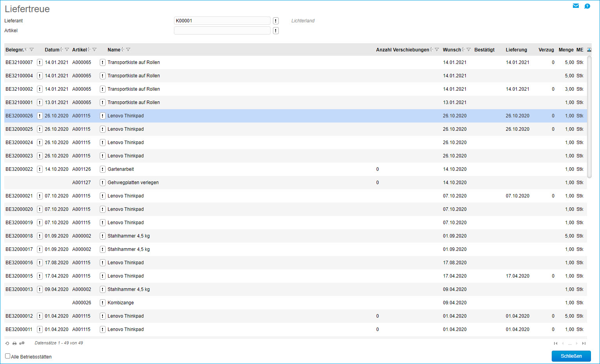Sort by the Name column header
The image size is (600, 364).
coord(114,50)
